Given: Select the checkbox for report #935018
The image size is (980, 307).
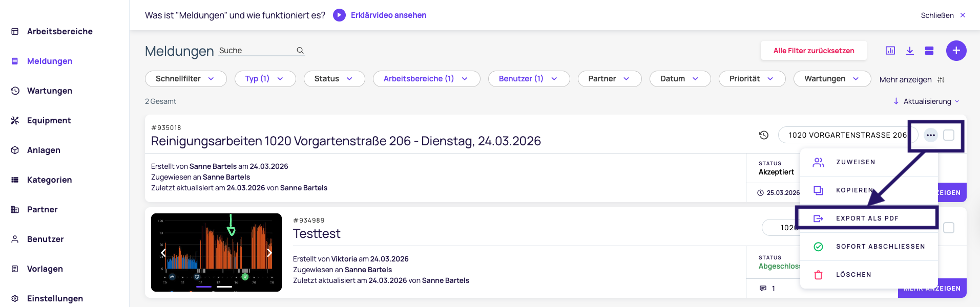Looking at the screenshot, I should 949,135.
